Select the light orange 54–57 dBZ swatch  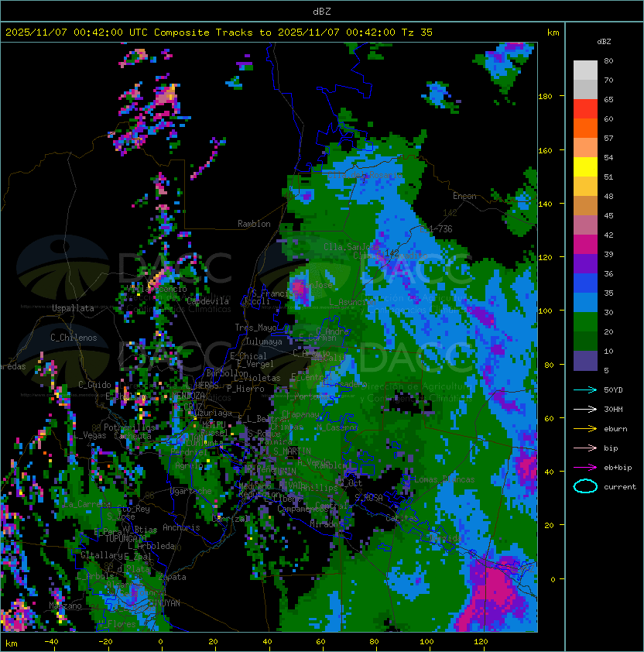(x=585, y=147)
